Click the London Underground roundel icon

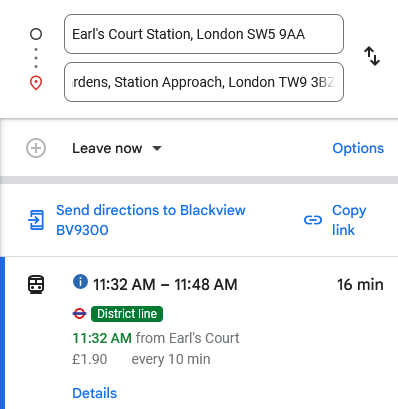pyautogui.click(x=79, y=314)
